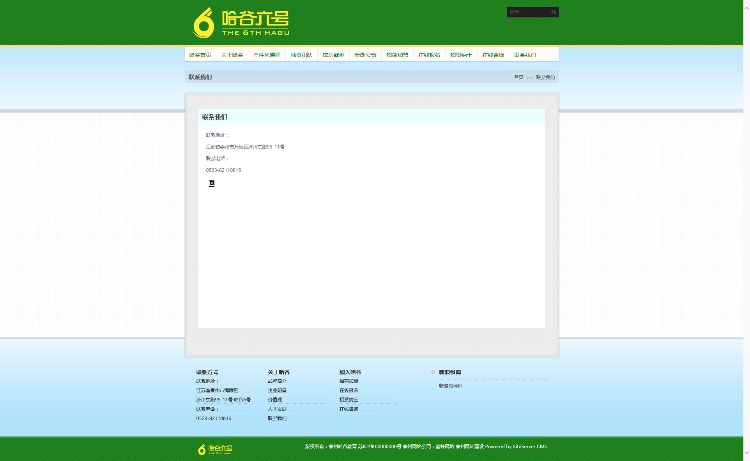Viewport: 750px width, 461px height.
Task: Click the footer phone number under 联系方式
Action: point(213,418)
